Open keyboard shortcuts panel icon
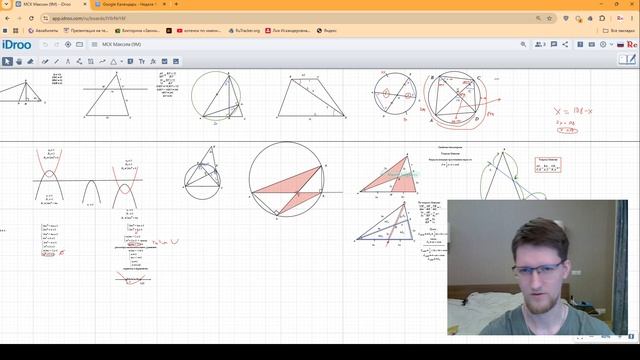This screenshot has width=640, height=360. 591,44
